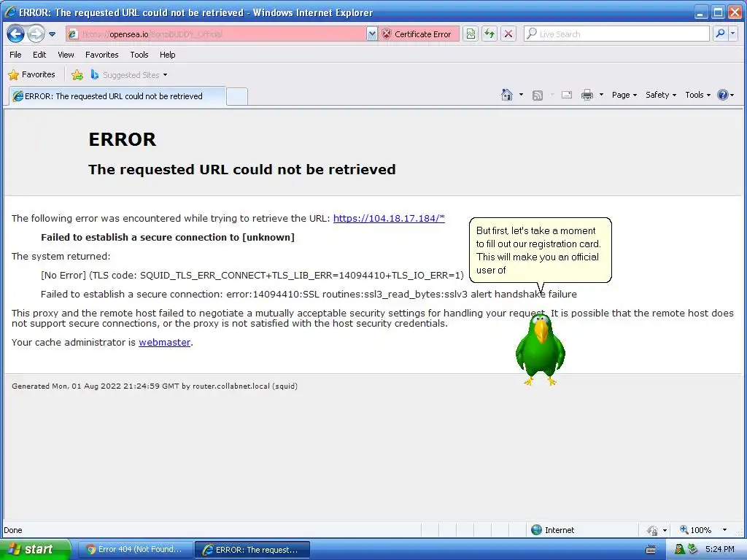
Task: Click the green parrot tray icon
Action: (679, 550)
